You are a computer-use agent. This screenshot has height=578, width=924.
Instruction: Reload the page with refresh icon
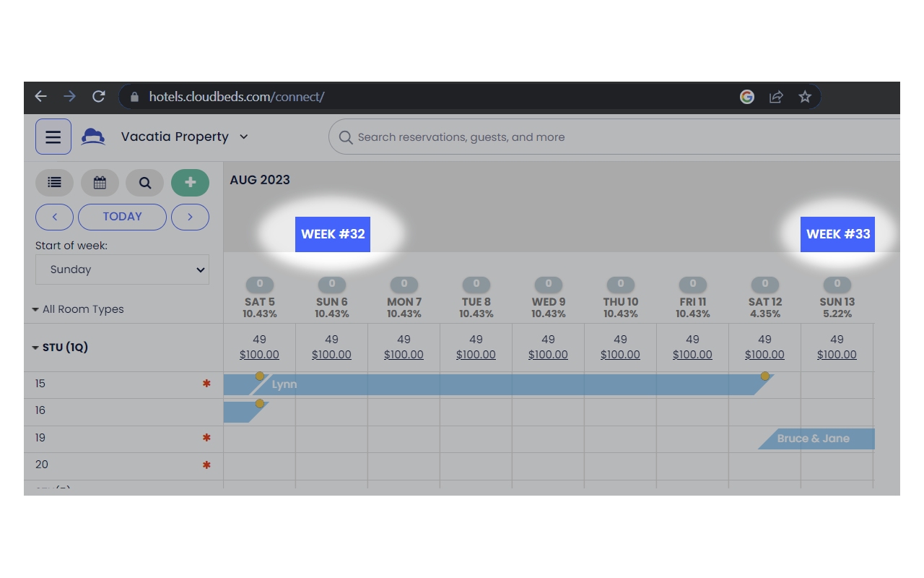coord(99,97)
